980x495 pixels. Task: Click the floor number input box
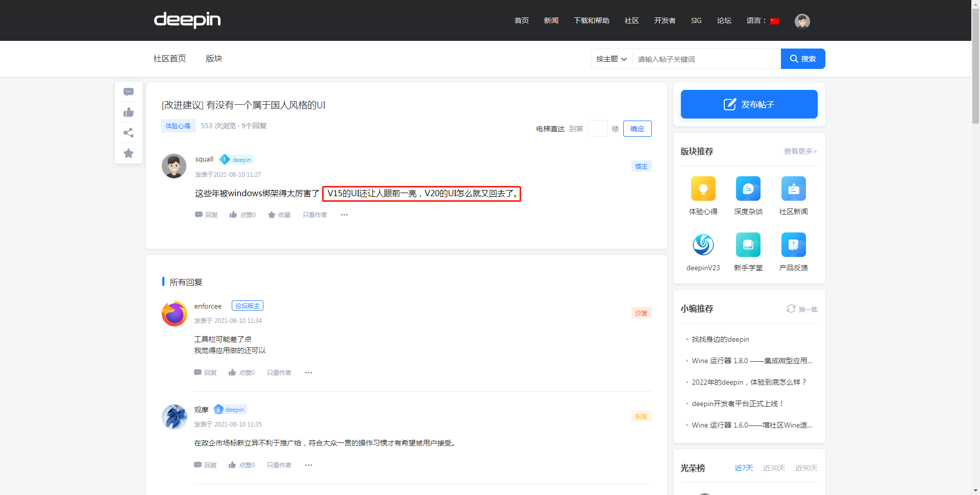coord(598,129)
